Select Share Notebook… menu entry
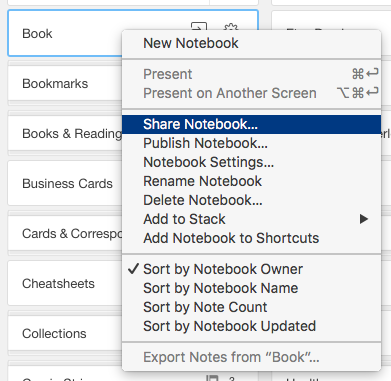This screenshot has height=381, width=391. tap(252, 124)
